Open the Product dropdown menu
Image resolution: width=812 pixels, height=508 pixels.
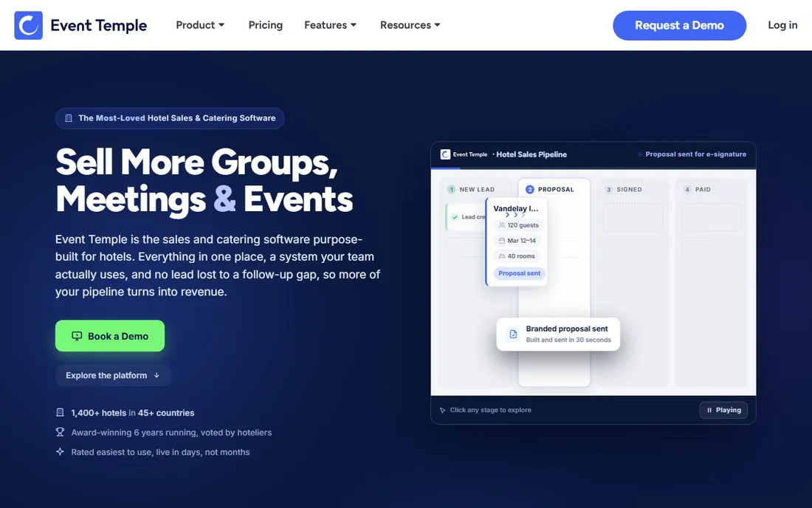(x=200, y=25)
